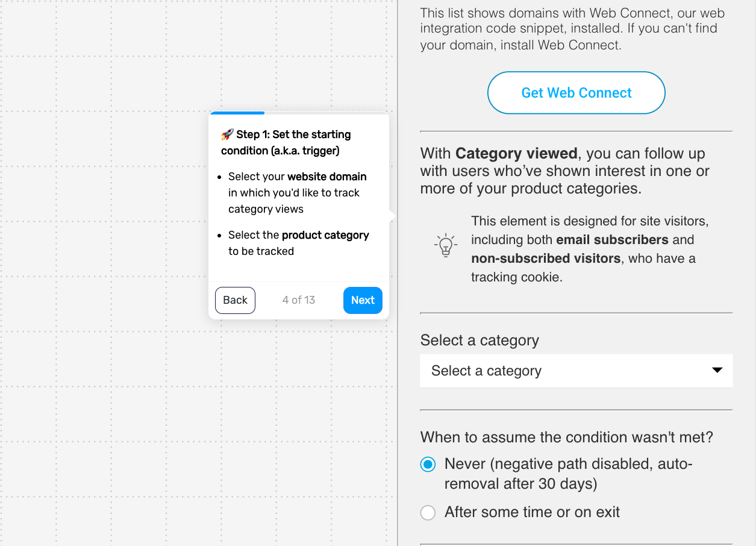The height and width of the screenshot is (546, 756).
Task: Click the "email subscribers" bold text
Action: (x=612, y=240)
